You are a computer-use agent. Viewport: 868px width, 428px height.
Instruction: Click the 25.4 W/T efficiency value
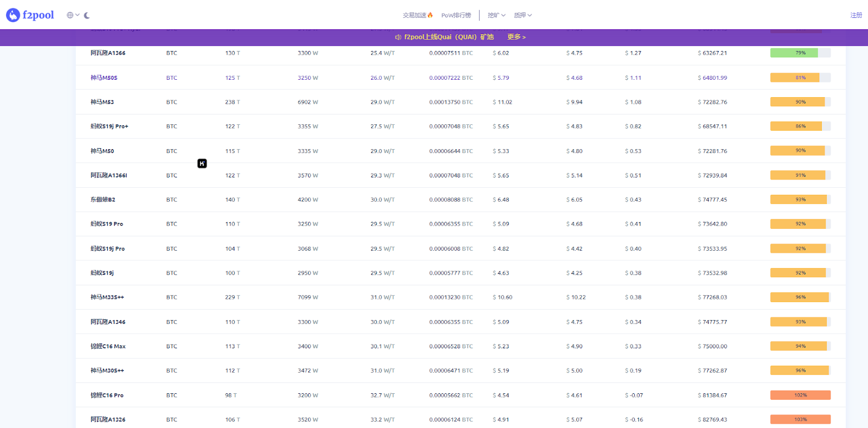382,53
